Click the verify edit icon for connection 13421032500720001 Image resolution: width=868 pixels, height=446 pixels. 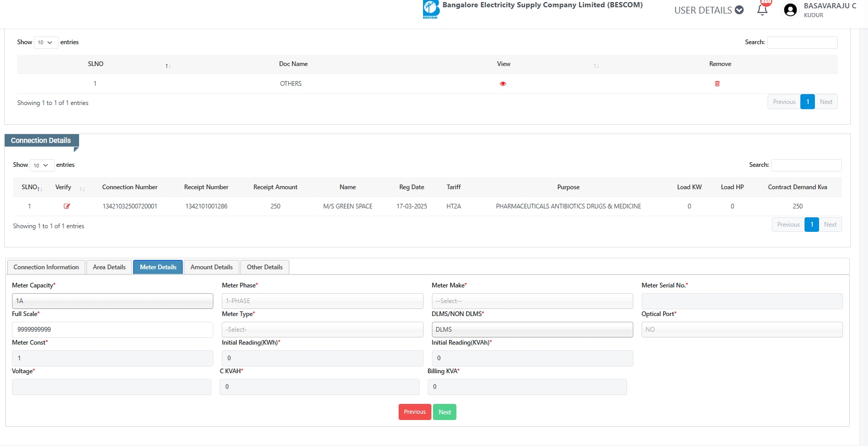coord(67,206)
